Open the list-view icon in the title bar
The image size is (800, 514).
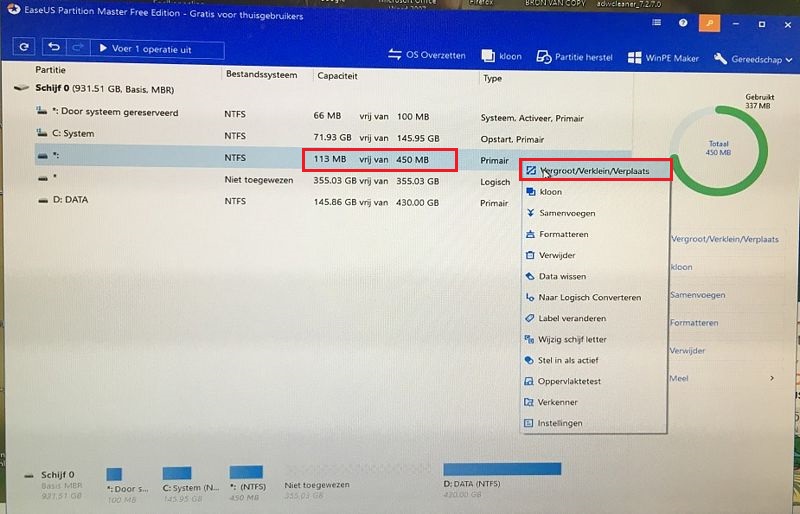(x=657, y=22)
